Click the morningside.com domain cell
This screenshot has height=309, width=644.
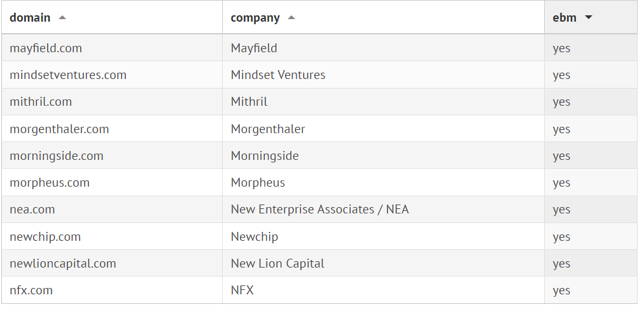point(57,156)
